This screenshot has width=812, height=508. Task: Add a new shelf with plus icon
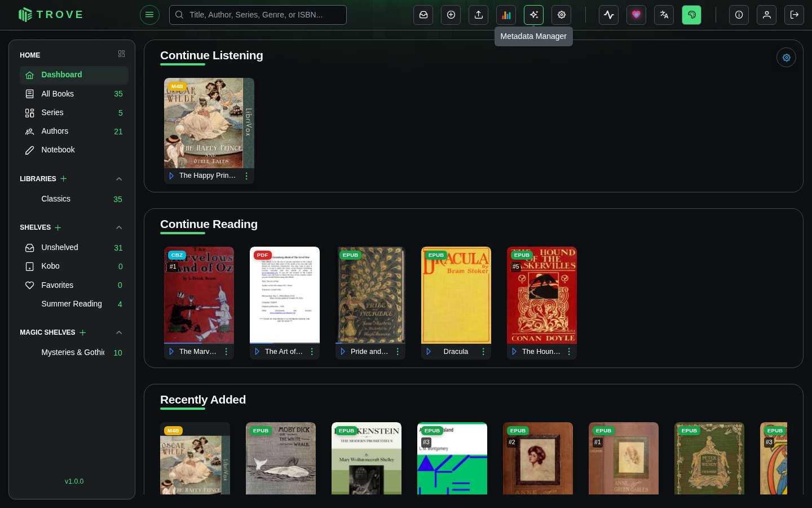(x=58, y=227)
